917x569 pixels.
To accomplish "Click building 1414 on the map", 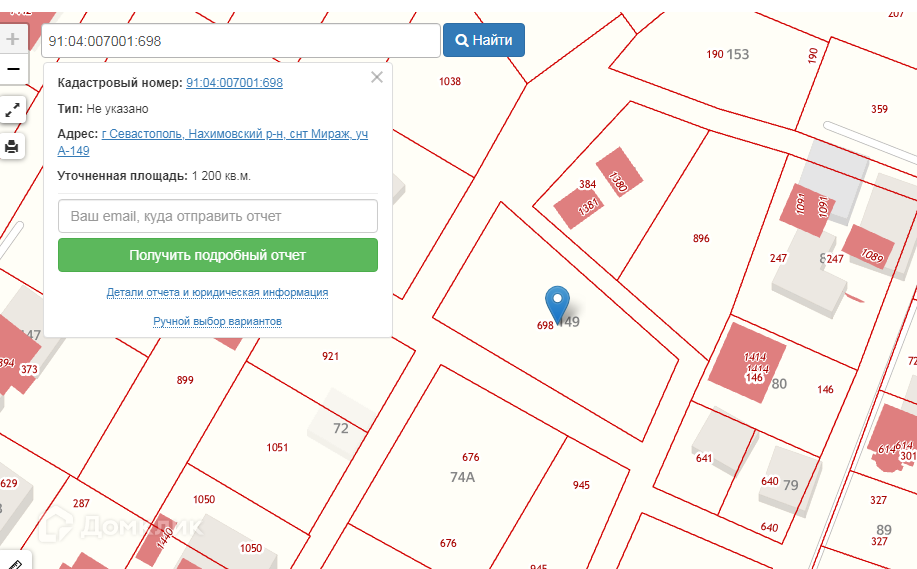I will tap(747, 362).
